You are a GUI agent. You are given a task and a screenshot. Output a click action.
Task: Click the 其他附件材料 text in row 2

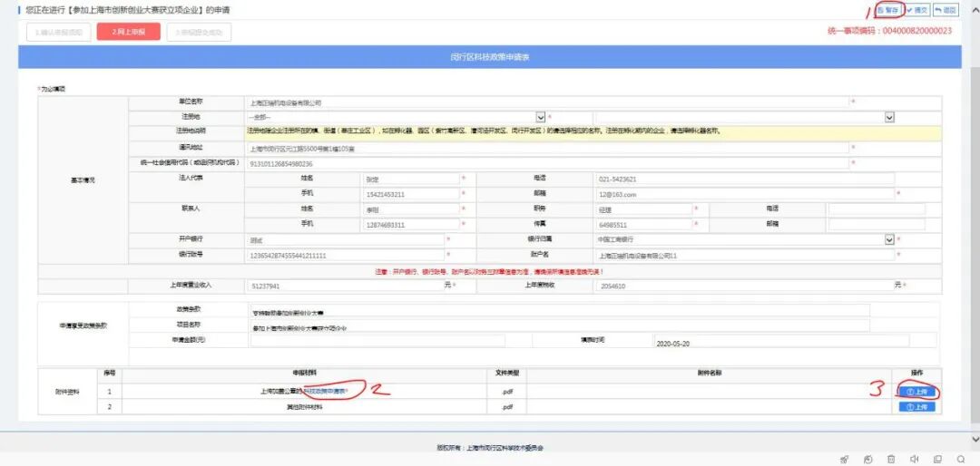303,407
